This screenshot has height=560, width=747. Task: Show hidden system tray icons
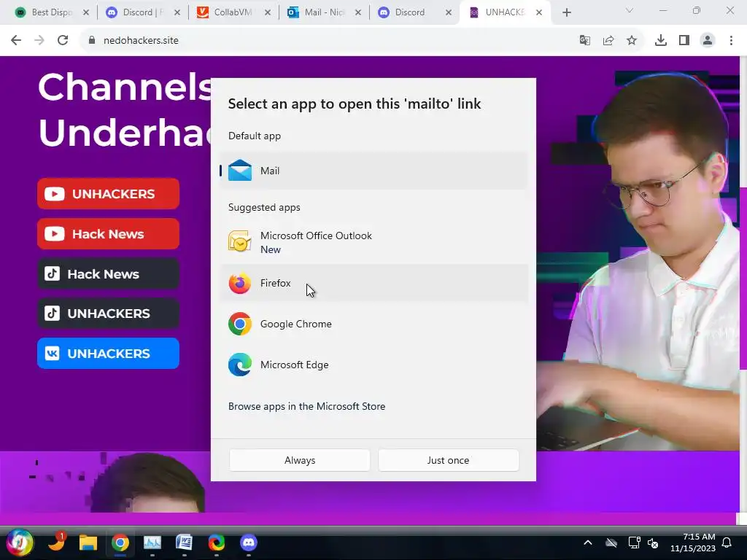click(x=588, y=542)
